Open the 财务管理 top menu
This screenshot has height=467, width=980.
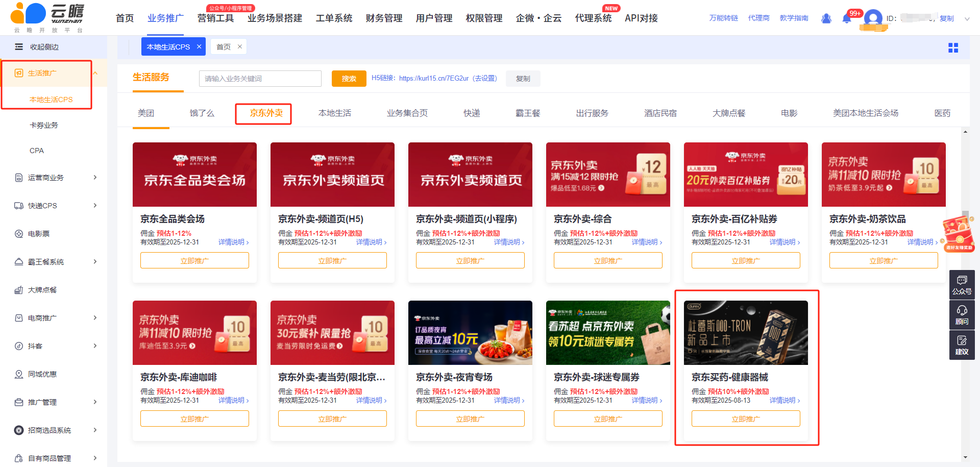[x=384, y=18]
